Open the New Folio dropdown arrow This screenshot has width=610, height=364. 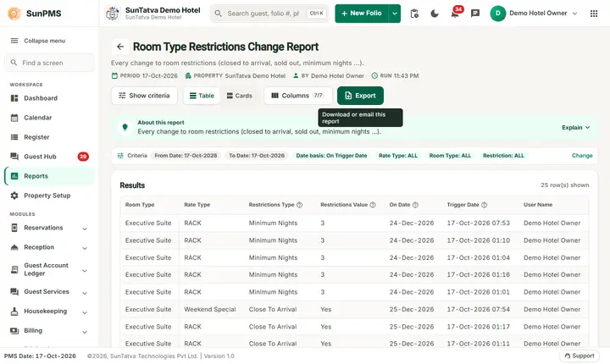(x=395, y=14)
